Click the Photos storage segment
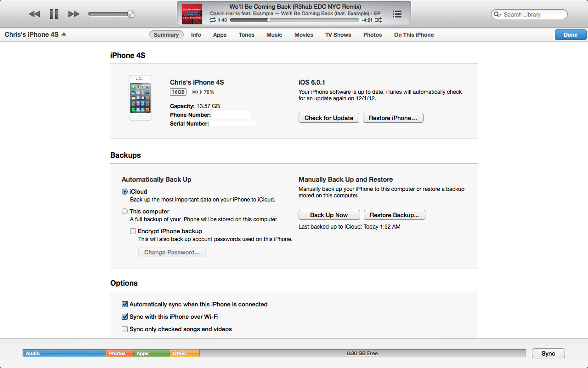 [120, 353]
